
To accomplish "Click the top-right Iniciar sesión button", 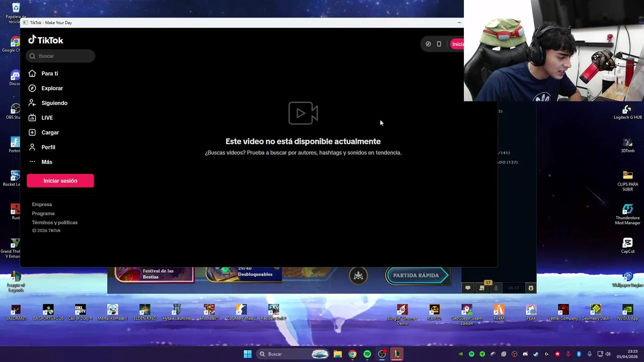I will [x=457, y=44].
